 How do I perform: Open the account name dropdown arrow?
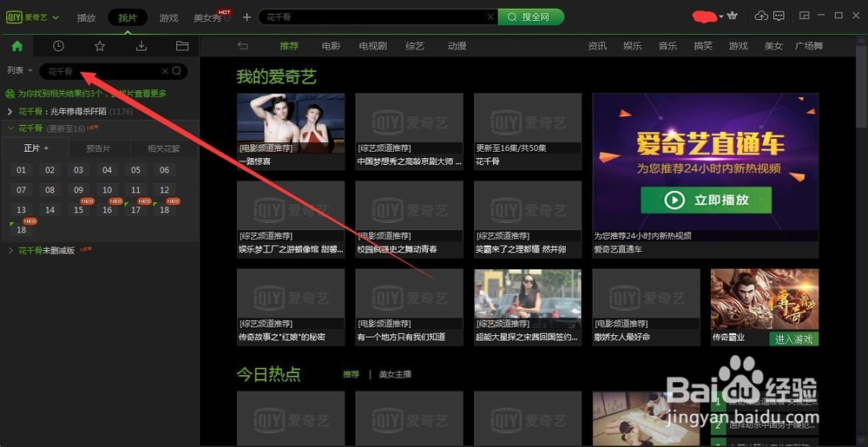(x=721, y=16)
